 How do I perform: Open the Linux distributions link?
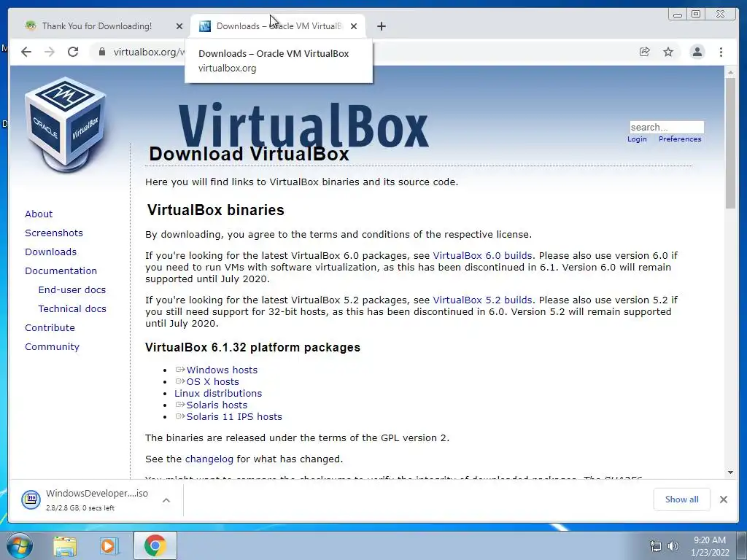tap(218, 393)
